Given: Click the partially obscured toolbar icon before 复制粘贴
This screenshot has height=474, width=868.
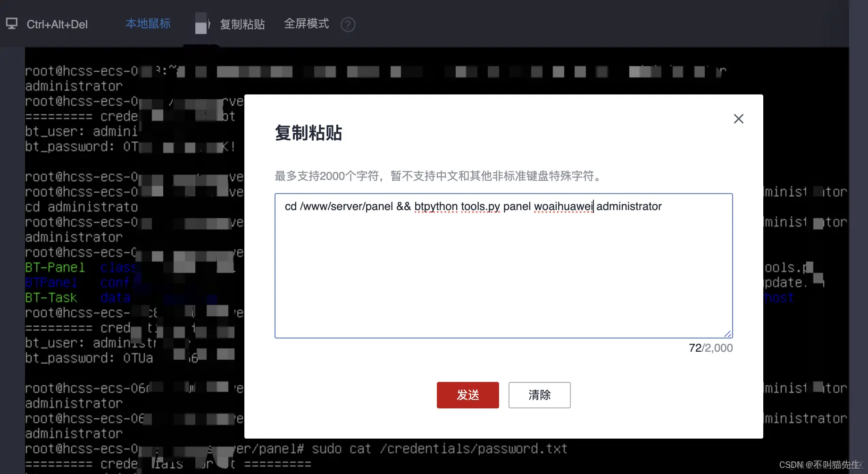Looking at the screenshot, I should (202, 24).
